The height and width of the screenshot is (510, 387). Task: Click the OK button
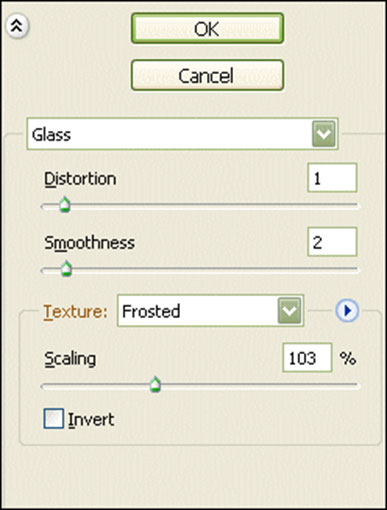[x=207, y=29]
